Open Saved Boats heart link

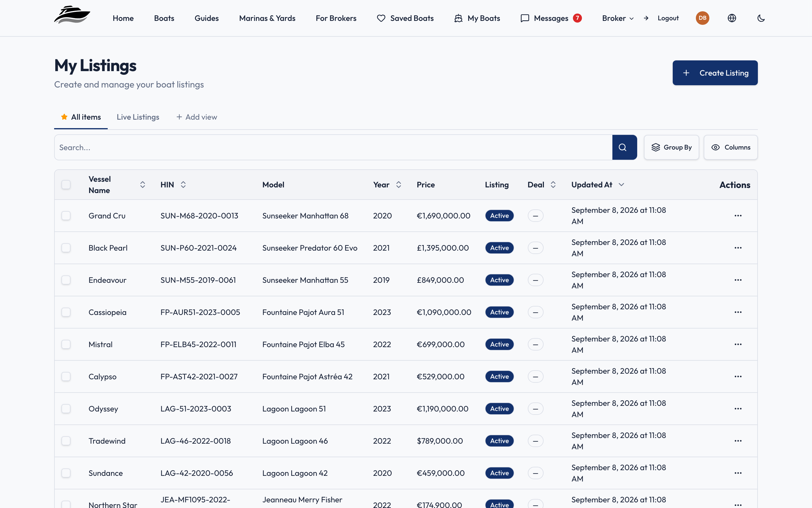click(405, 18)
